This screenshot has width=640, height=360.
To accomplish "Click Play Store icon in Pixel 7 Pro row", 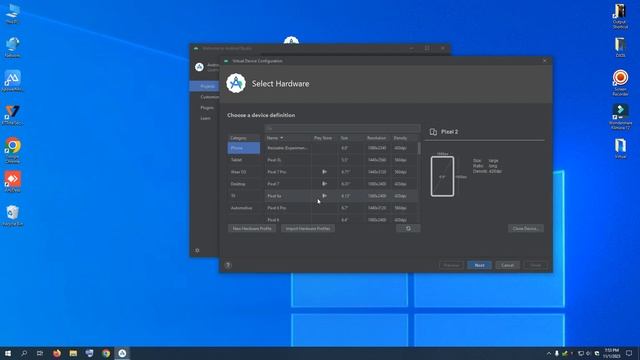I will (324, 172).
